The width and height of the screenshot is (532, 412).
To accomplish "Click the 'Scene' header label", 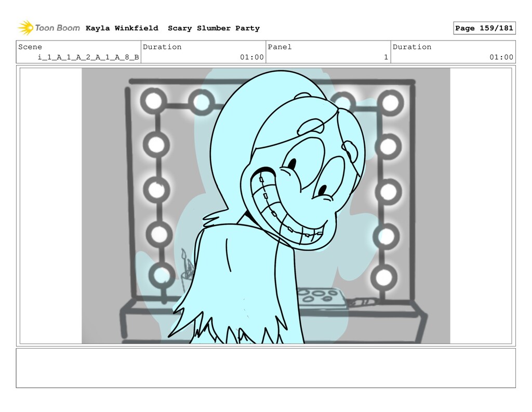I will (30, 47).
